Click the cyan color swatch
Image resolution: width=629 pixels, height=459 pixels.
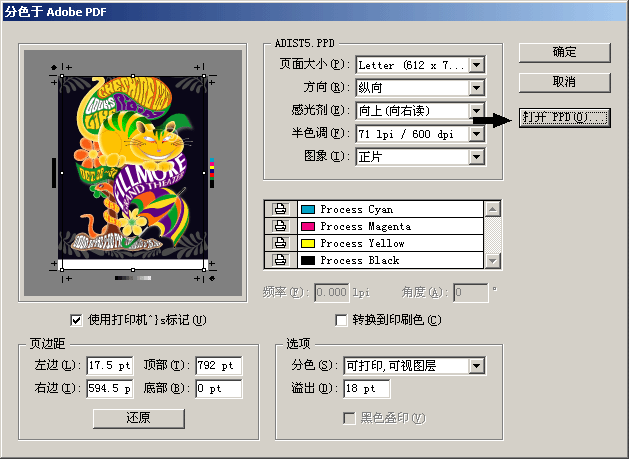(x=308, y=209)
